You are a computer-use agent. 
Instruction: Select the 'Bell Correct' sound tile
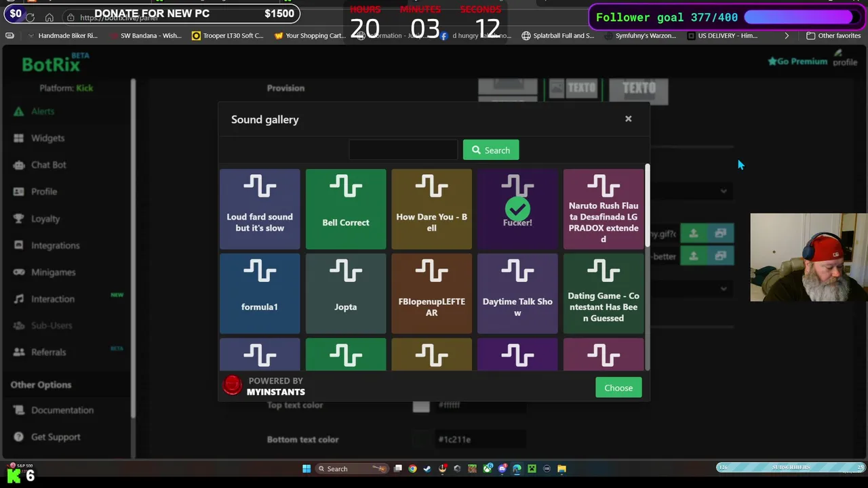[346, 209]
